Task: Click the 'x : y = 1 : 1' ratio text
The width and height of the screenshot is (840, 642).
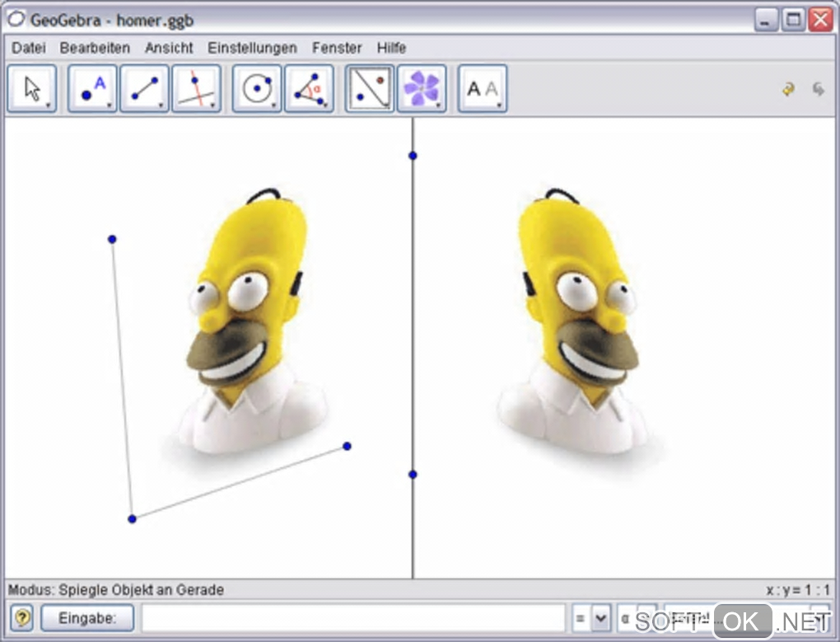Action: pyautogui.click(x=798, y=590)
